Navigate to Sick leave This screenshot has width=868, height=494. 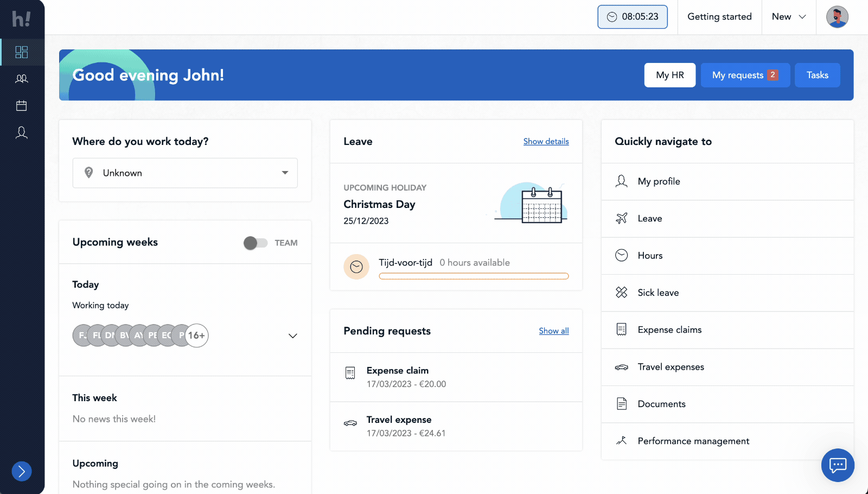tap(727, 293)
